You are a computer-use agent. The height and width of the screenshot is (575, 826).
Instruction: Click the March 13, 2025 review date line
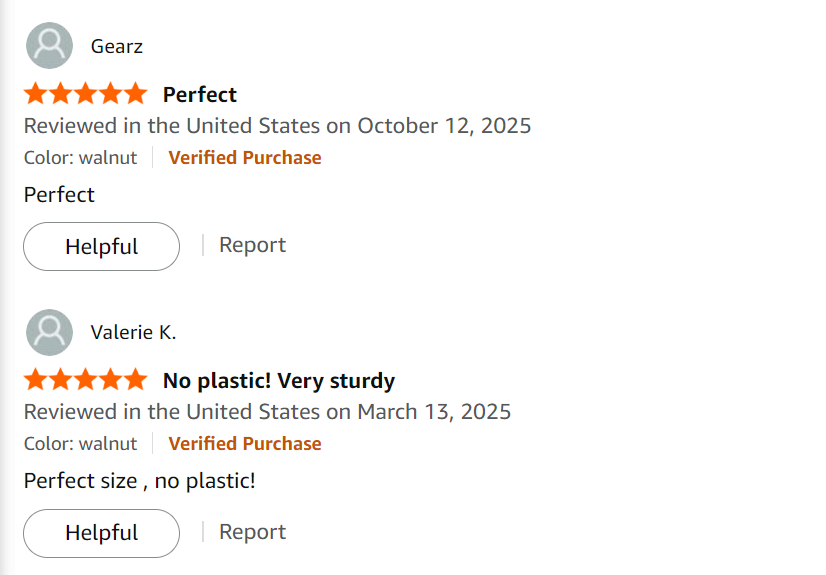click(x=267, y=412)
